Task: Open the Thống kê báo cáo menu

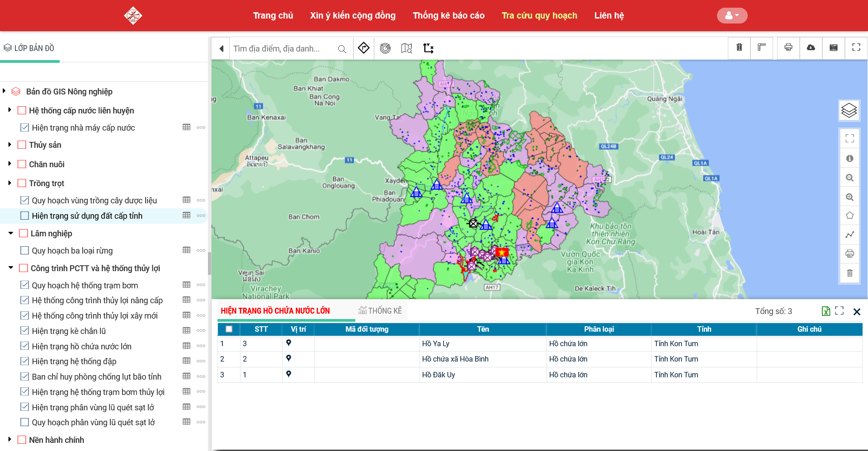Action: [448, 15]
